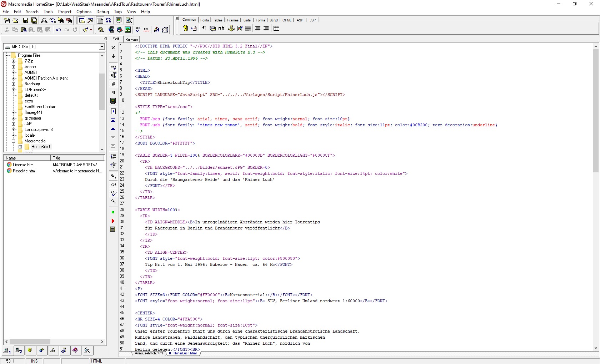
Task: Open the Help book tab in resource panel
Action: pyautogui.click(x=75, y=350)
